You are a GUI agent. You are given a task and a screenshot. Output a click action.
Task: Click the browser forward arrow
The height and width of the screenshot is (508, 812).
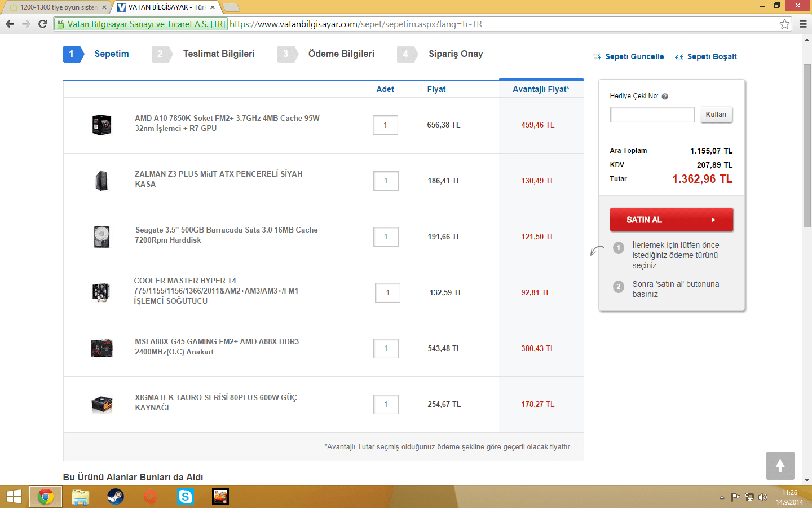26,24
